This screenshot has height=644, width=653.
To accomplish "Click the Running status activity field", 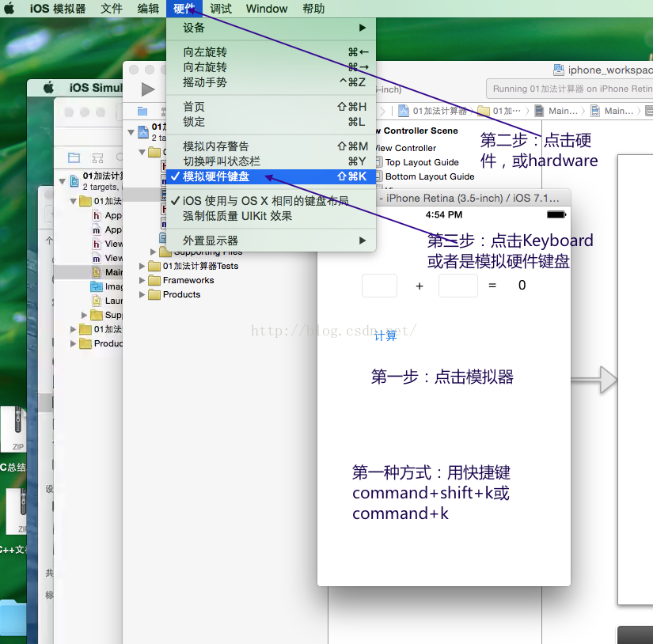I will [x=570, y=89].
